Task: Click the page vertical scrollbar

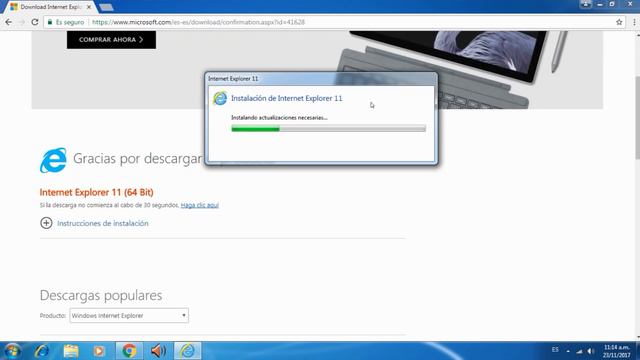Action: 637,118
